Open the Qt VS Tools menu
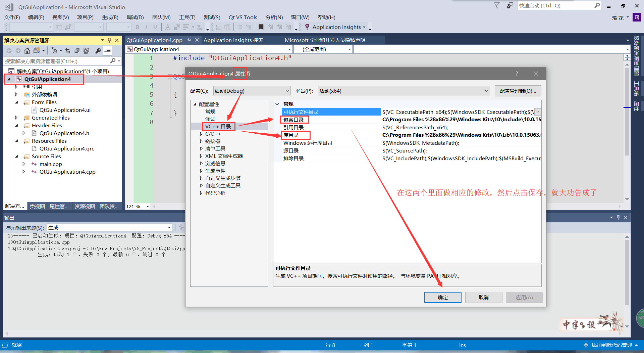The image size is (644, 353). click(243, 17)
